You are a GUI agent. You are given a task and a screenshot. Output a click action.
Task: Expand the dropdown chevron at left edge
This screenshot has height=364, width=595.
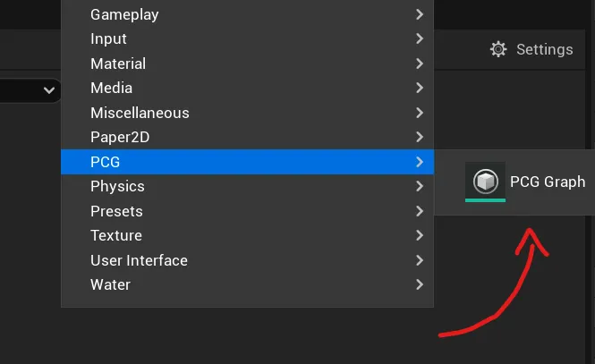(49, 90)
